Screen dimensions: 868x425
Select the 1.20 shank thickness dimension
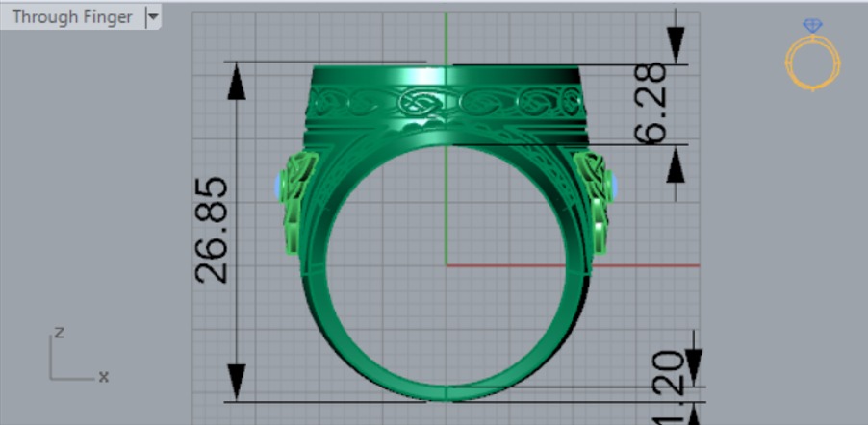click(669, 387)
